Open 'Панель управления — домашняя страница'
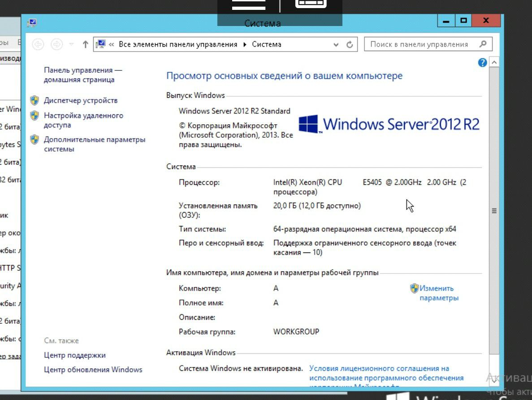 (83, 75)
